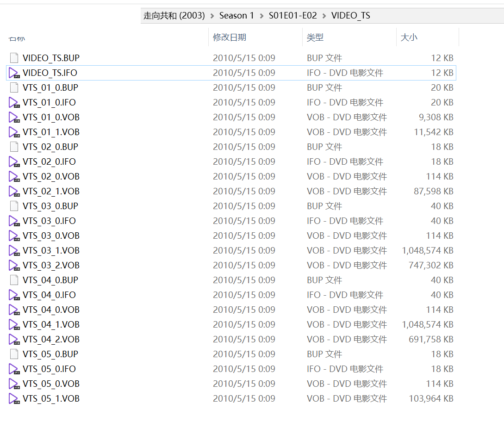Image resolution: width=504 pixels, height=428 pixels.
Task: Click the IFO icon of VTS_02_0.IFO
Action: [14, 161]
